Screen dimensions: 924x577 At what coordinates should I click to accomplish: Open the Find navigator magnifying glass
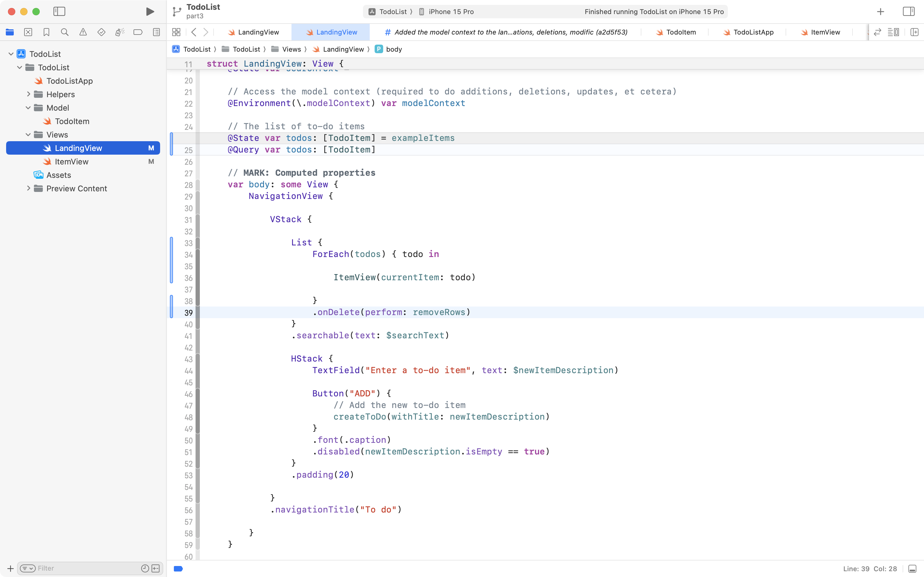64,32
